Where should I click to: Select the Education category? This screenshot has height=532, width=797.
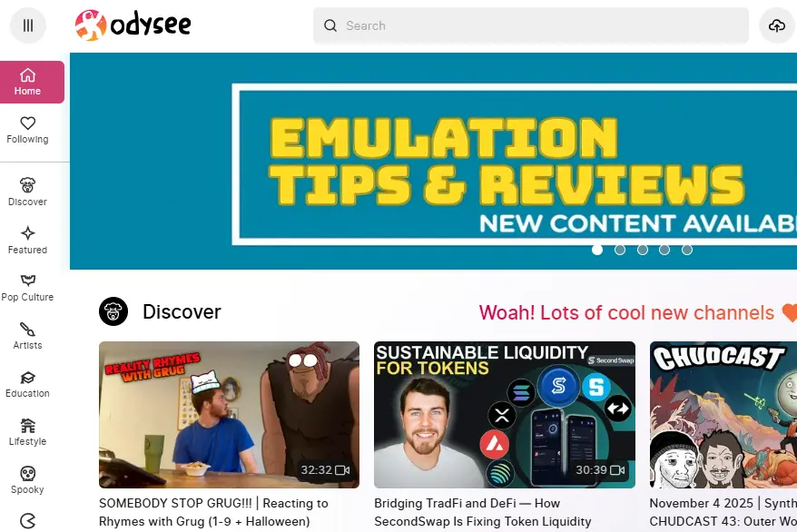[27, 385]
